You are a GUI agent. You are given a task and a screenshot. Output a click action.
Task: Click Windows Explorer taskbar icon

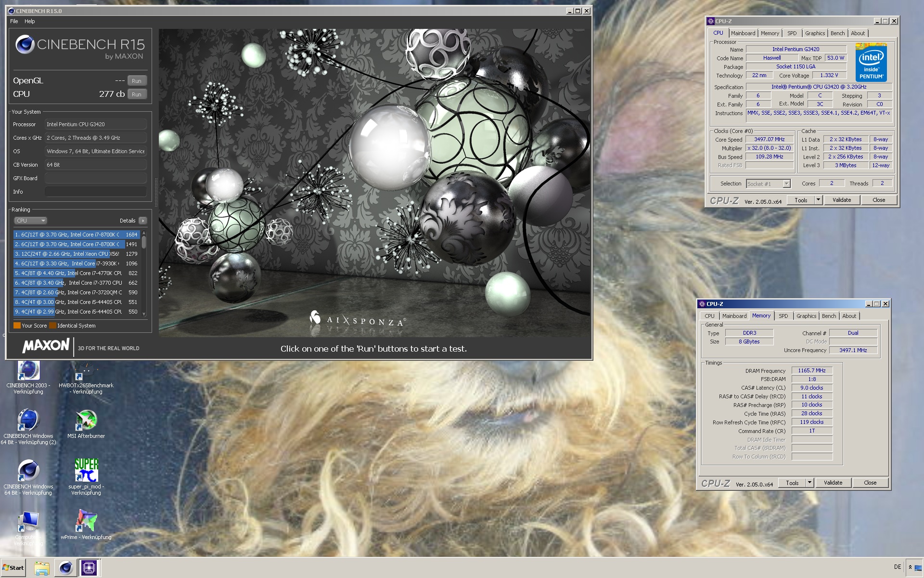point(42,568)
